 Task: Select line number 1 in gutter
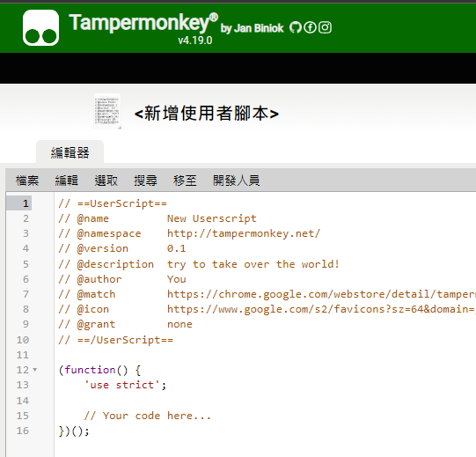26,203
